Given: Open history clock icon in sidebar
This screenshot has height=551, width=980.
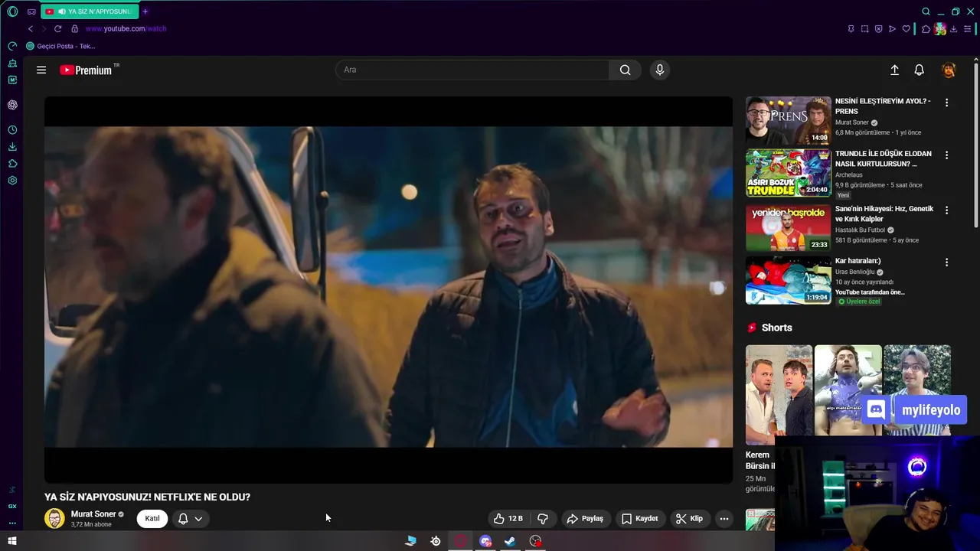Looking at the screenshot, I should tap(12, 130).
